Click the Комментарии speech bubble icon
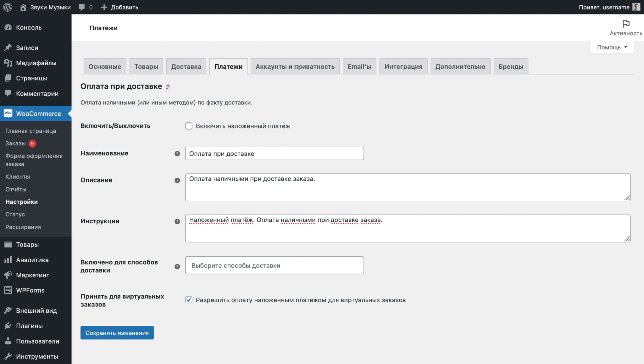This screenshot has width=644, height=364. [x=8, y=93]
